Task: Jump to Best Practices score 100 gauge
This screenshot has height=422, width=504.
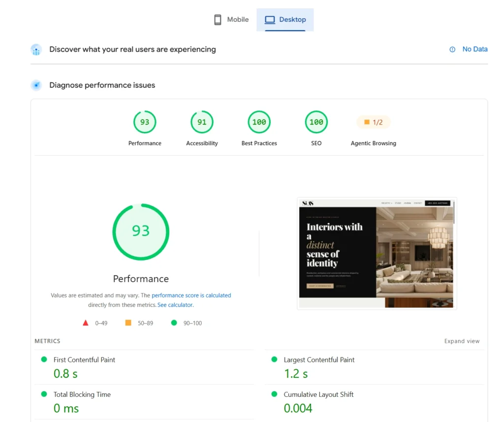Action: point(259,122)
